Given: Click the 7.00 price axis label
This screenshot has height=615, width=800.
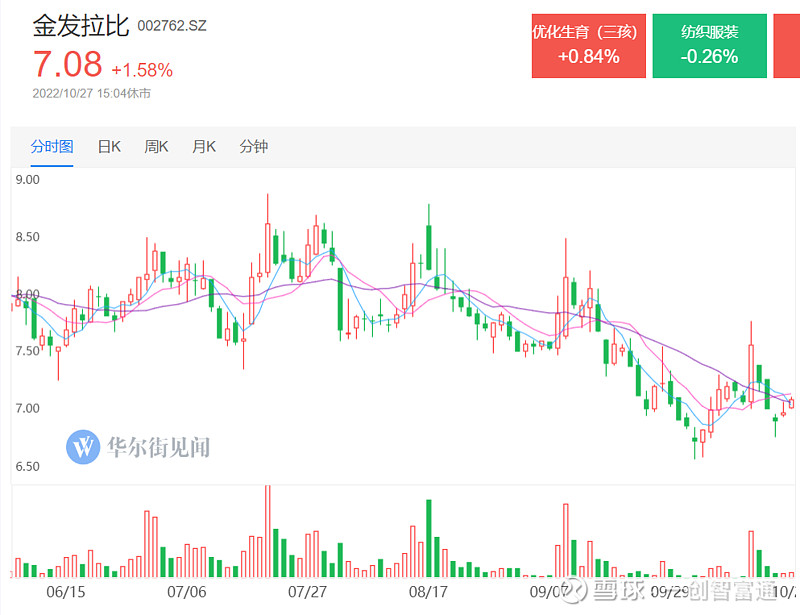Looking at the screenshot, I should pos(28,408).
